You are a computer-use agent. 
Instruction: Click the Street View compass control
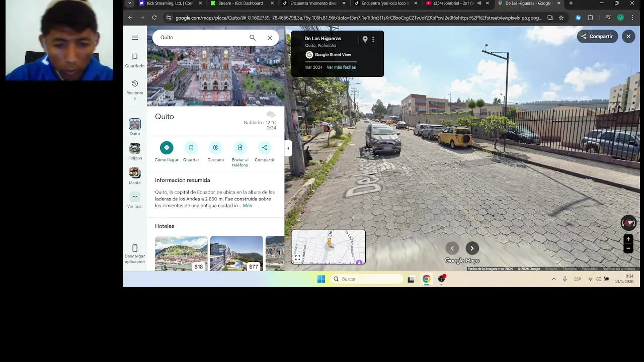click(628, 223)
